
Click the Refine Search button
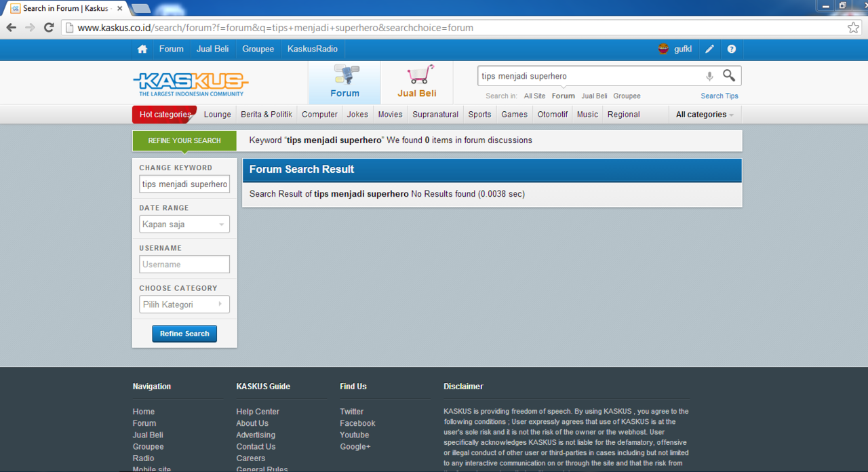[184, 334]
